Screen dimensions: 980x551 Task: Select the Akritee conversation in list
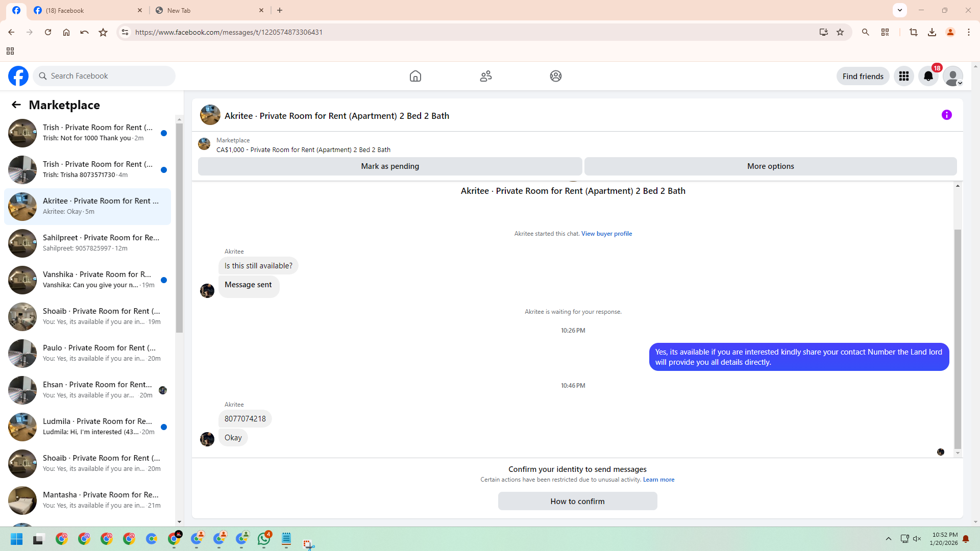point(88,207)
